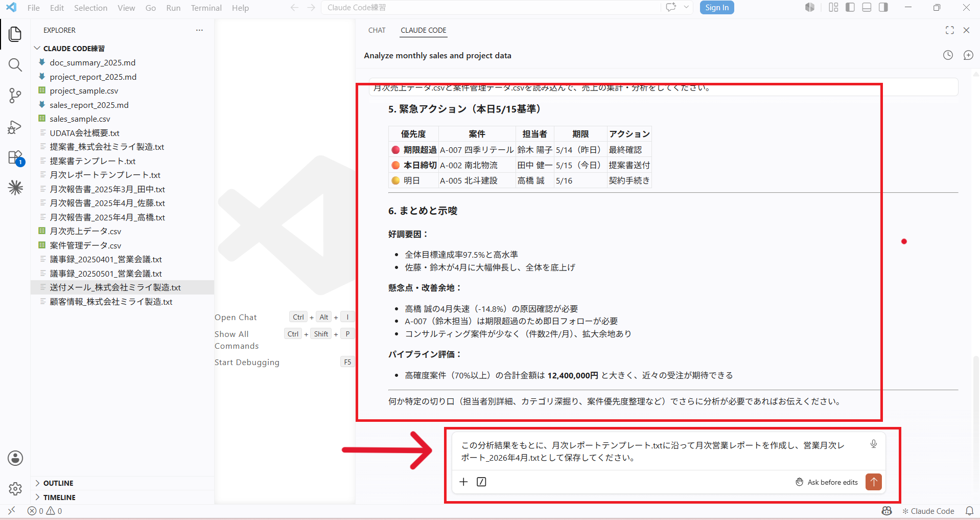The image size is (980, 520).
Task: Click the microphone voice input icon
Action: pyautogui.click(x=874, y=444)
